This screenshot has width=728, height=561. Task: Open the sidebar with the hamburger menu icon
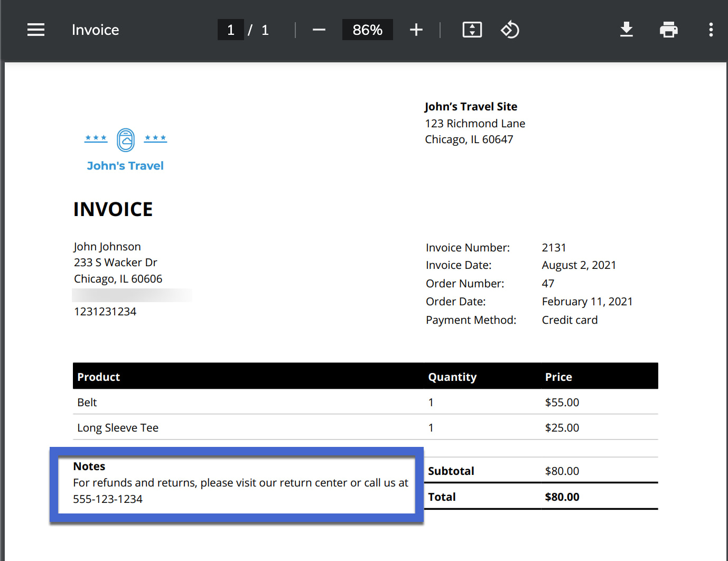(35, 30)
